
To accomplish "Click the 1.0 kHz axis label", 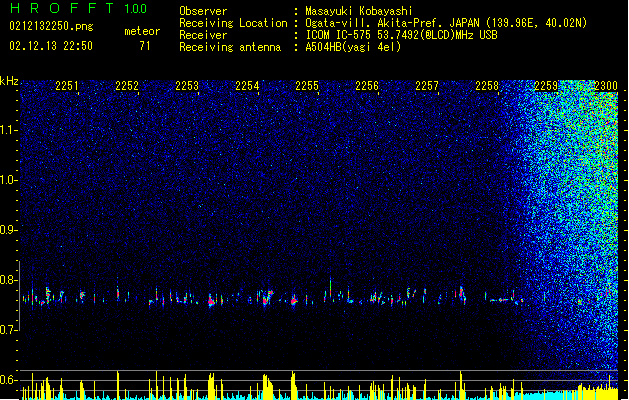I will point(9,180).
